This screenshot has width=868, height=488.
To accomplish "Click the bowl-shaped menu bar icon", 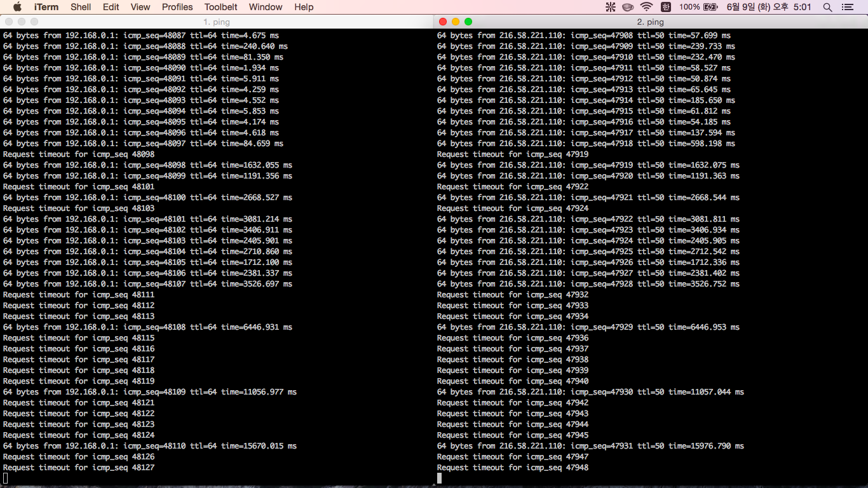I will click(x=628, y=7).
